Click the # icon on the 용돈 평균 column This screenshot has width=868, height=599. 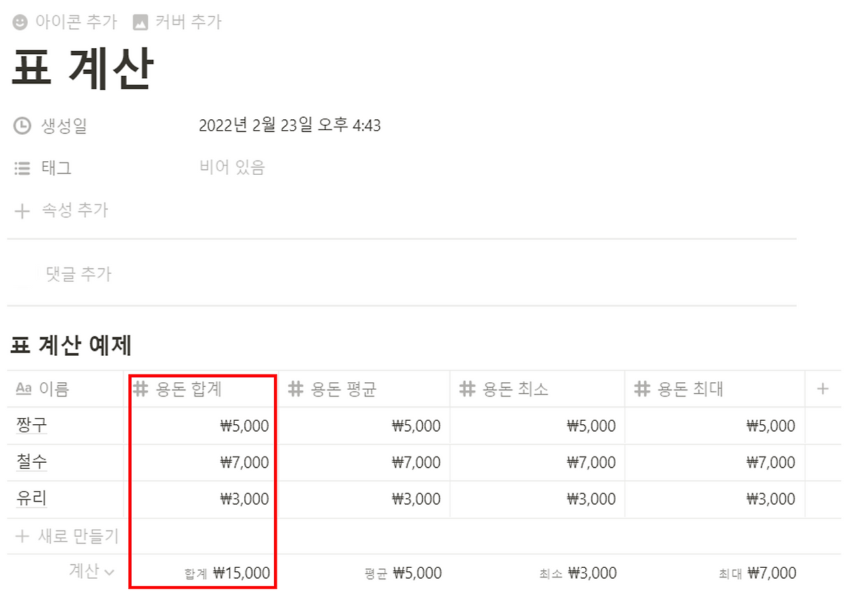click(x=294, y=388)
